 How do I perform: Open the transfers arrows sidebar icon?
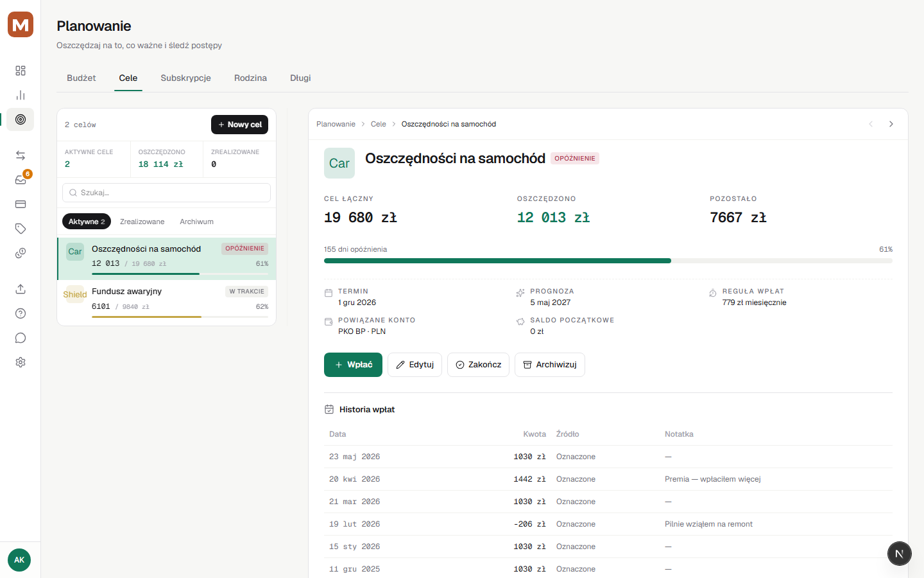click(21, 155)
